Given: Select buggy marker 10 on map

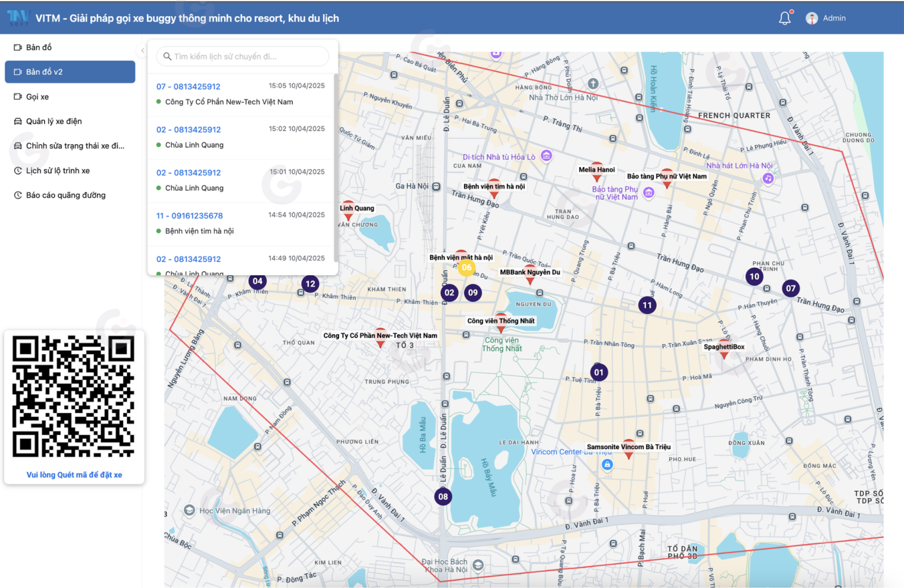Looking at the screenshot, I should click(754, 276).
